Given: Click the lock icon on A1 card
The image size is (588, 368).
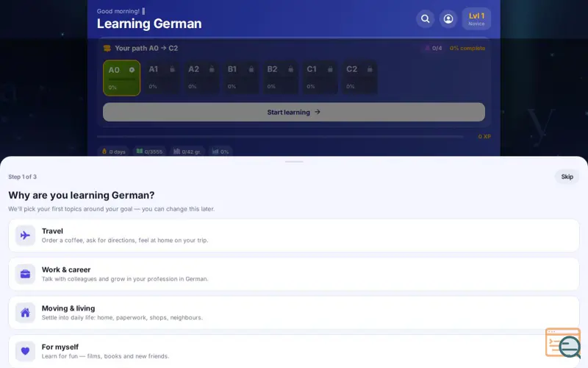Looking at the screenshot, I should click(x=172, y=69).
